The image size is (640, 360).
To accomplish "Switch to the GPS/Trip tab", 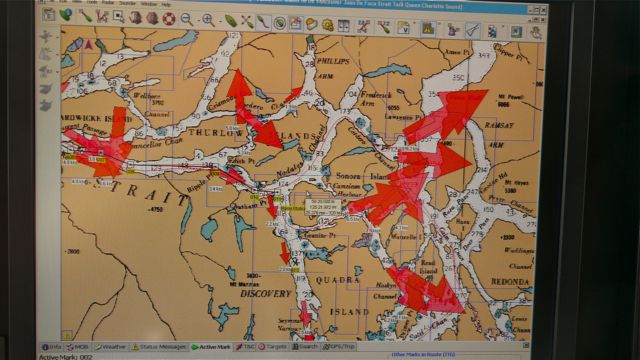I will 339,347.
